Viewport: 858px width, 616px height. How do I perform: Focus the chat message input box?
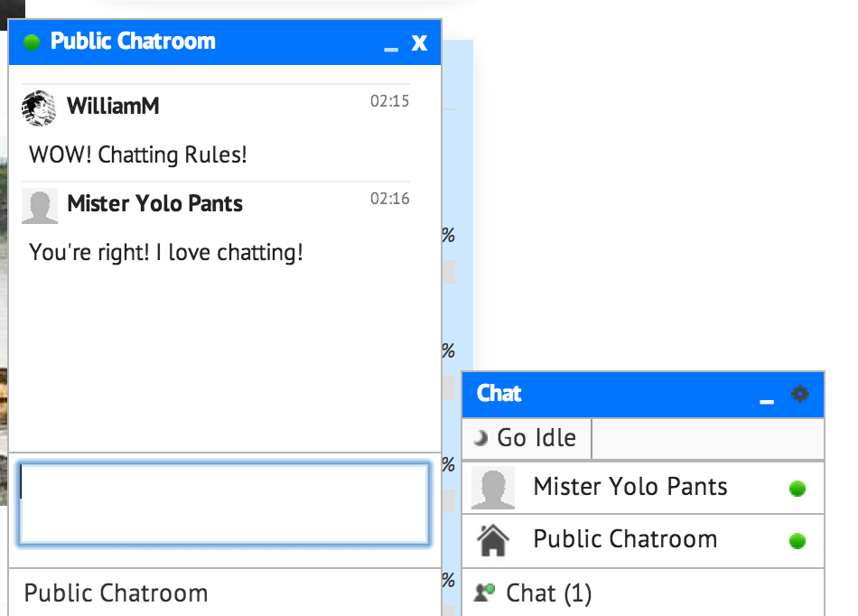(224, 504)
